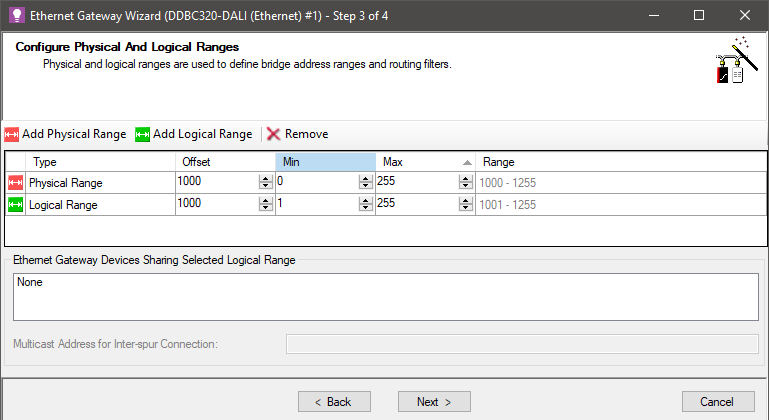Sort table by Type column
Viewport: 769px width, 420px height.
point(101,162)
